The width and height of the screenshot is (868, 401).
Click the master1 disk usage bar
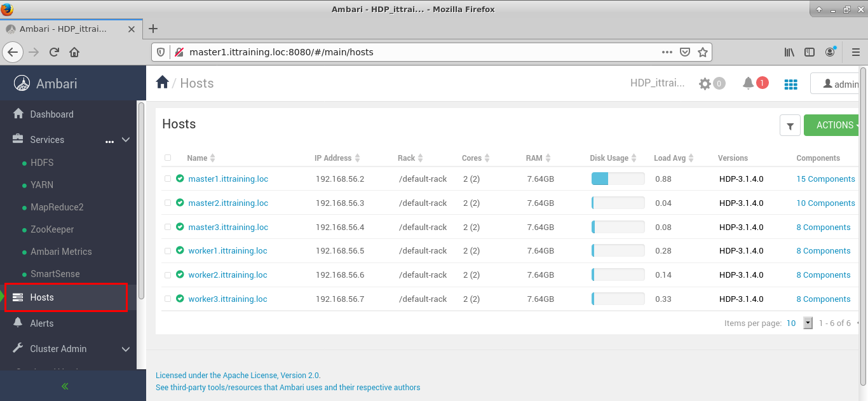618,179
